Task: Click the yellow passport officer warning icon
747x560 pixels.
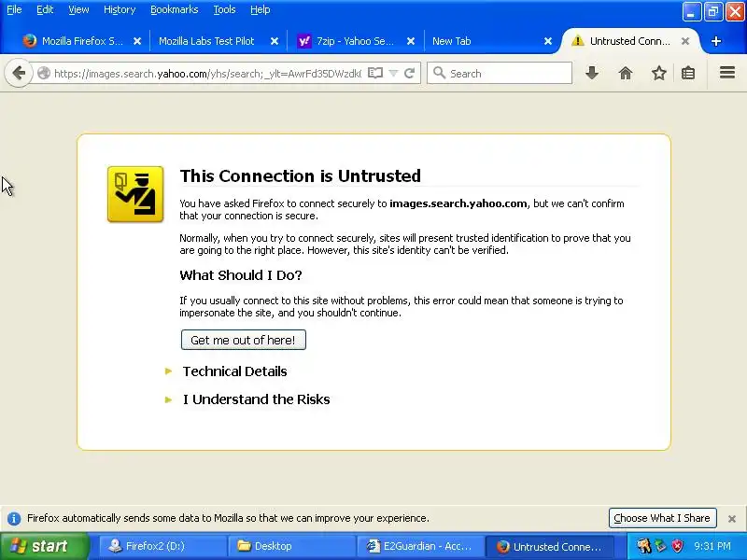Action: click(x=135, y=194)
